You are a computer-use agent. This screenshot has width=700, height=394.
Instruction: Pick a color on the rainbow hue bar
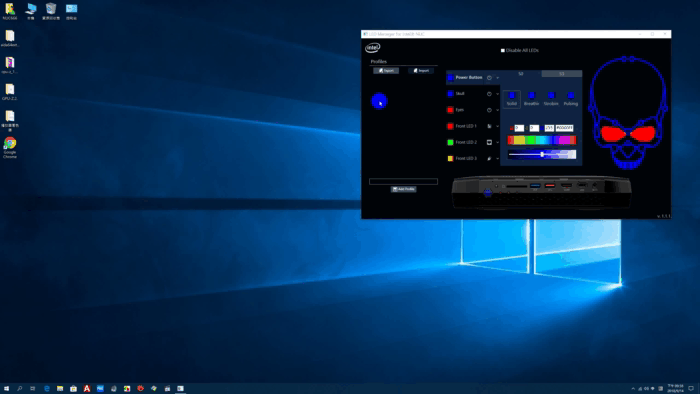coord(542,140)
